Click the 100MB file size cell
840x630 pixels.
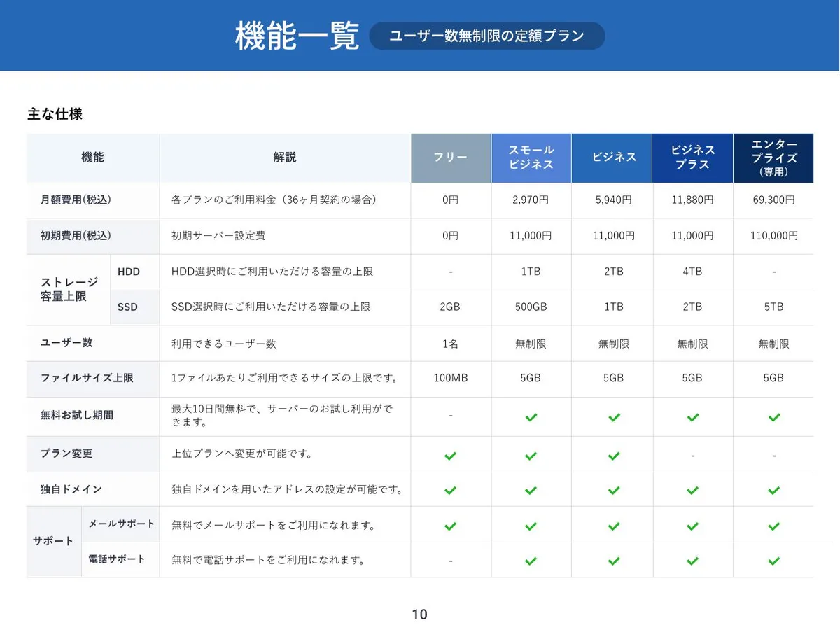(451, 378)
